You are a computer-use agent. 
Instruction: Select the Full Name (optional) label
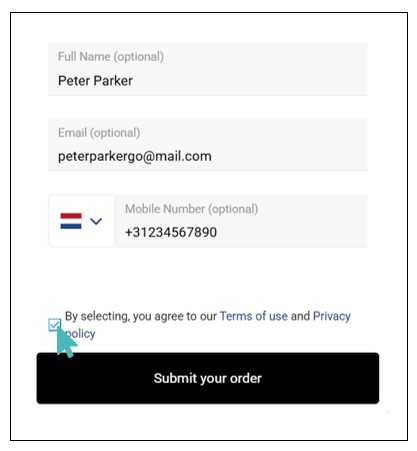pos(111,57)
